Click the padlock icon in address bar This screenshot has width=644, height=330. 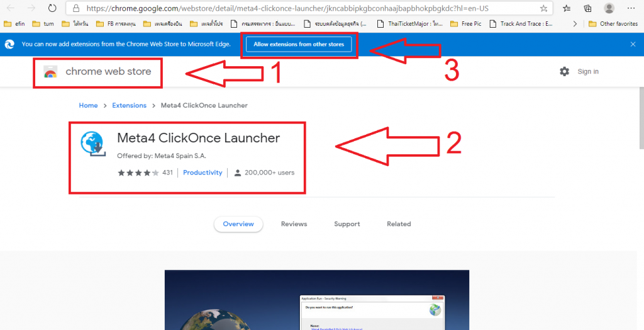[x=75, y=8]
